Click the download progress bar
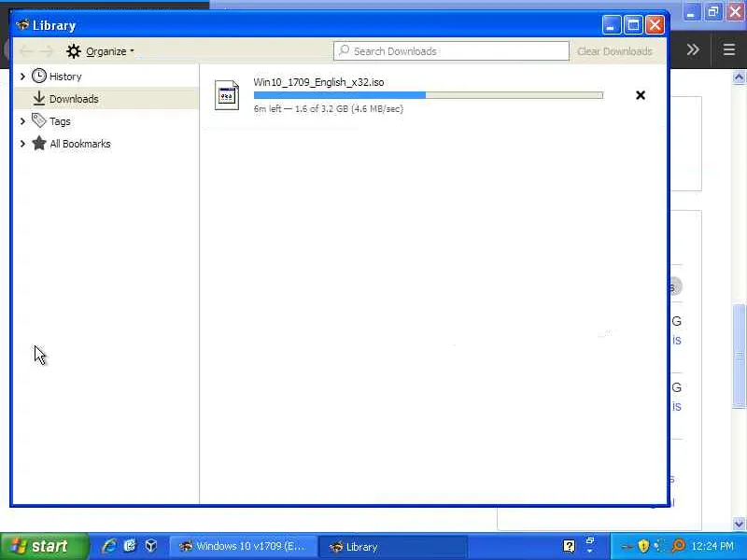747x560 pixels. pos(429,95)
